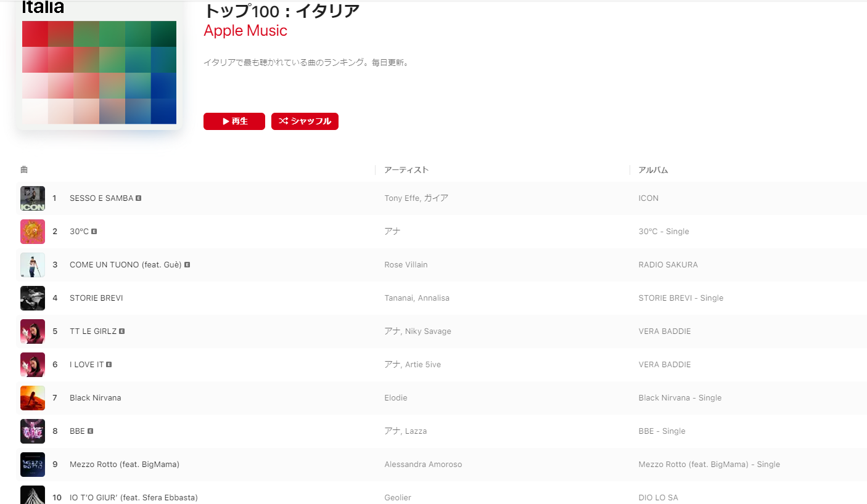867x504 pixels.
Task: Open the DIO LO SA album link
Action: (659, 498)
